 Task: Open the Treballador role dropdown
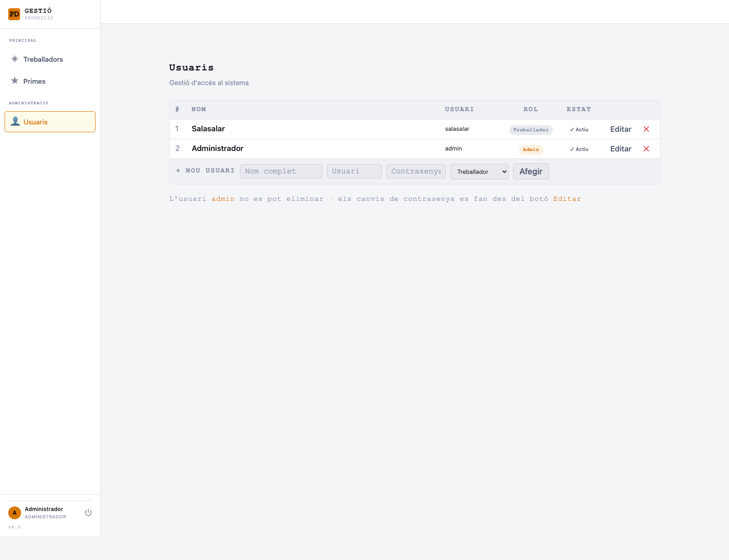click(479, 172)
